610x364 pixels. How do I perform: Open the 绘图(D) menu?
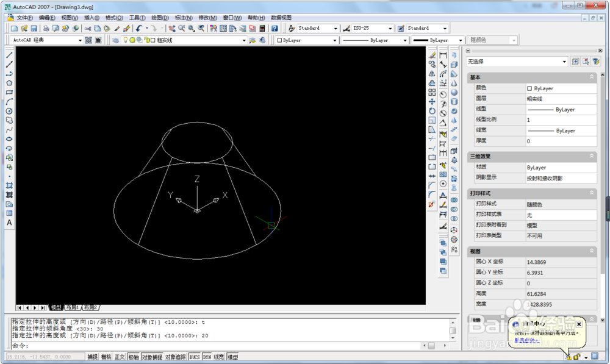click(x=160, y=18)
